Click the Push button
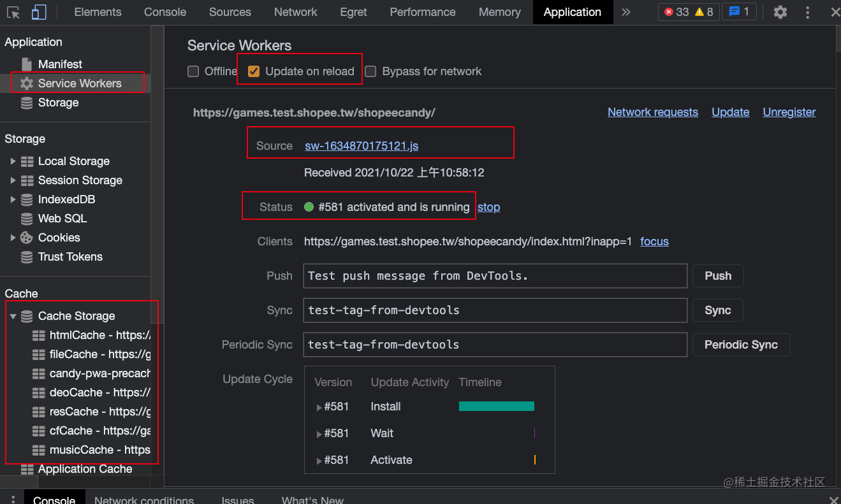The image size is (841, 504). click(718, 276)
